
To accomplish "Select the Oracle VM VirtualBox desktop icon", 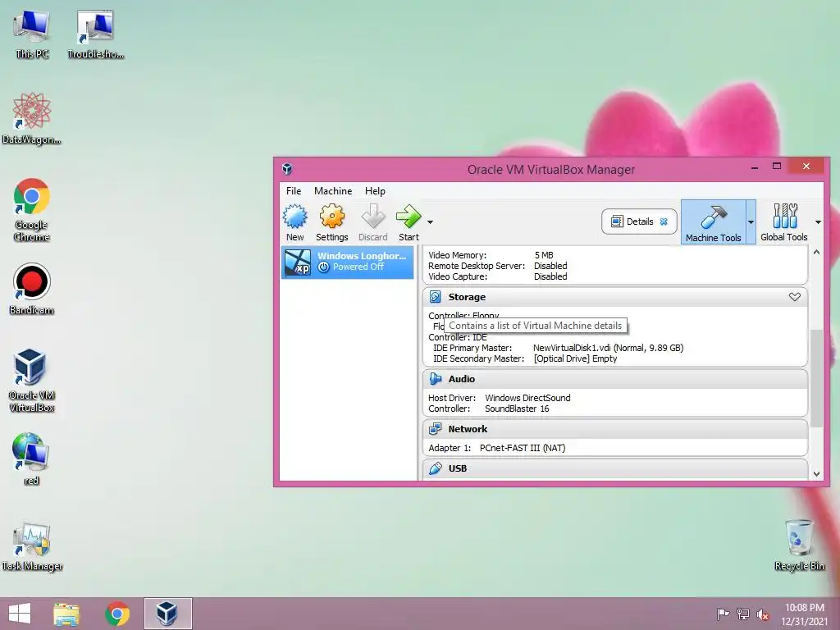I will (32, 381).
